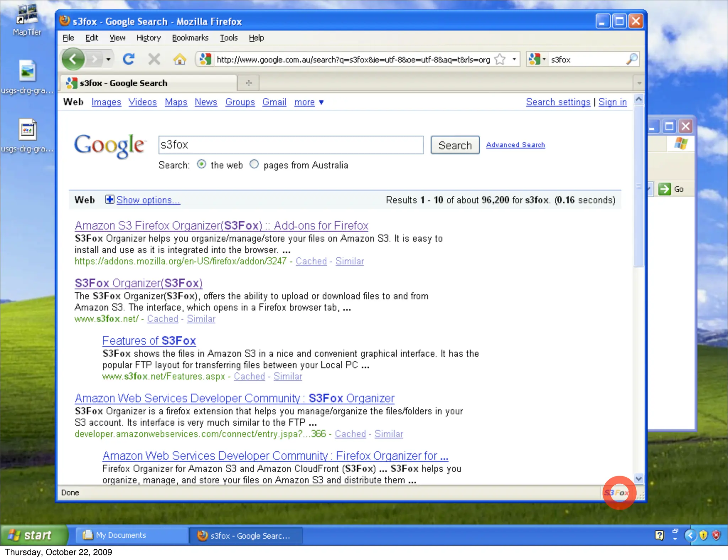Screen dimensions: 728x560
Task: Open the back/forward history dropdown arrow
Action: (x=108, y=59)
